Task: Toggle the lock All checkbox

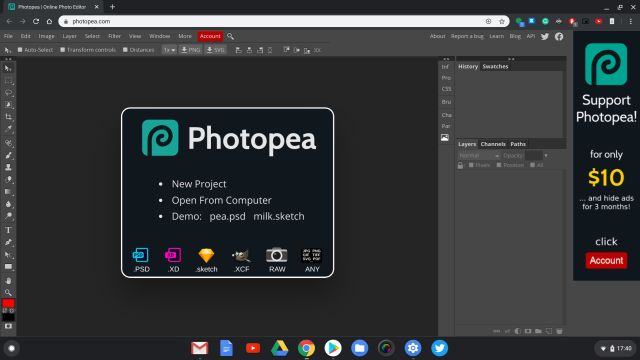Action: (x=532, y=165)
